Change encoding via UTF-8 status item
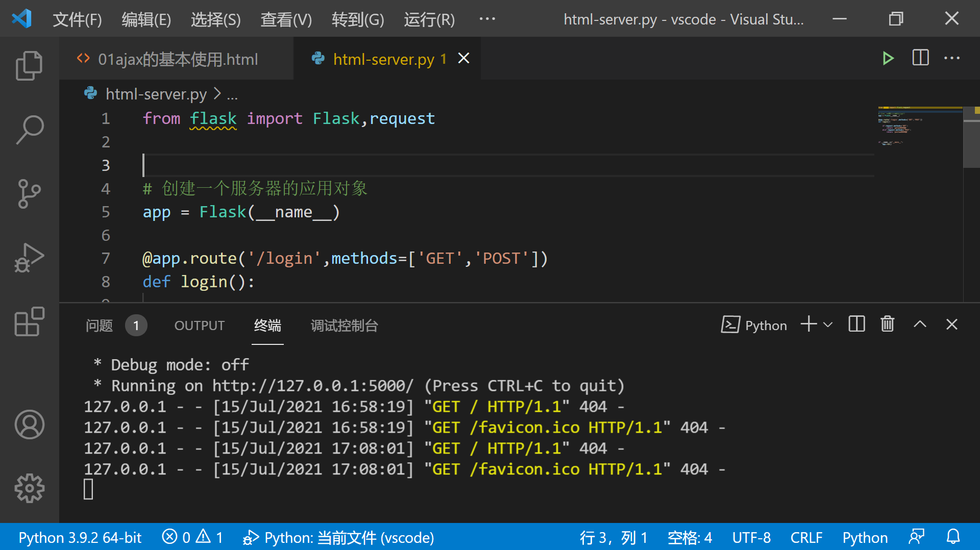 (751, 537)
